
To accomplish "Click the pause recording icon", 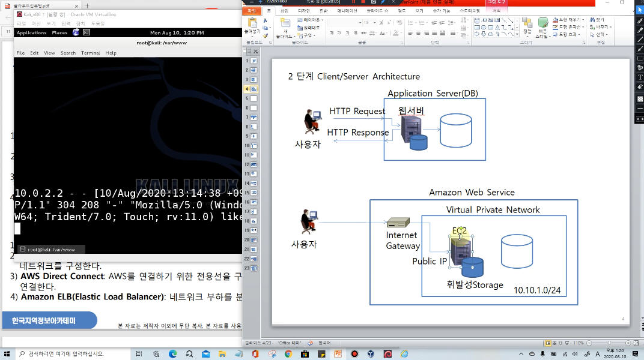I will coord(353,2).
